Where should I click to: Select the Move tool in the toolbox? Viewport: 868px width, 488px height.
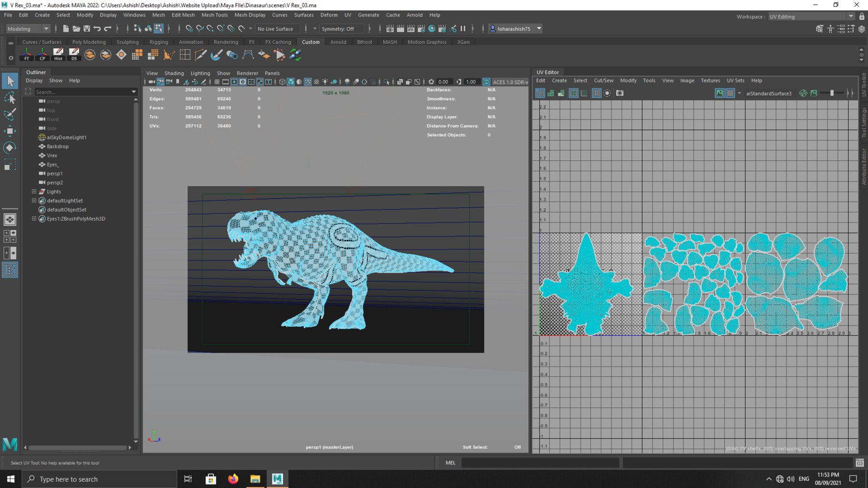click(x=10, y=131)
